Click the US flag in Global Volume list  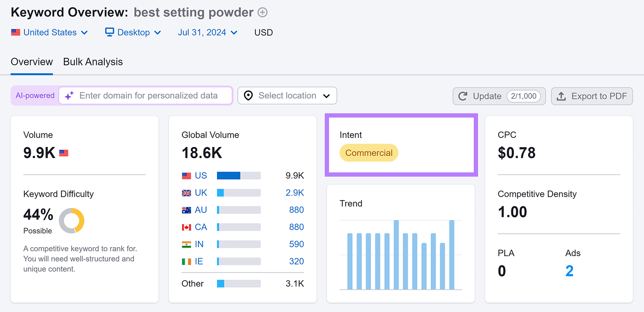click(x=186, y=176)
